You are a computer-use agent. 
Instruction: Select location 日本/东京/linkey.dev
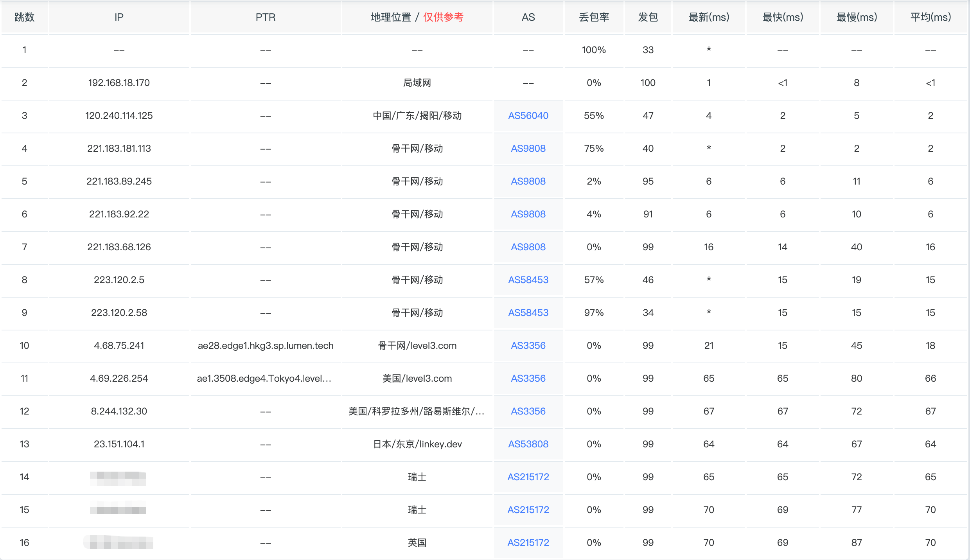417,444
